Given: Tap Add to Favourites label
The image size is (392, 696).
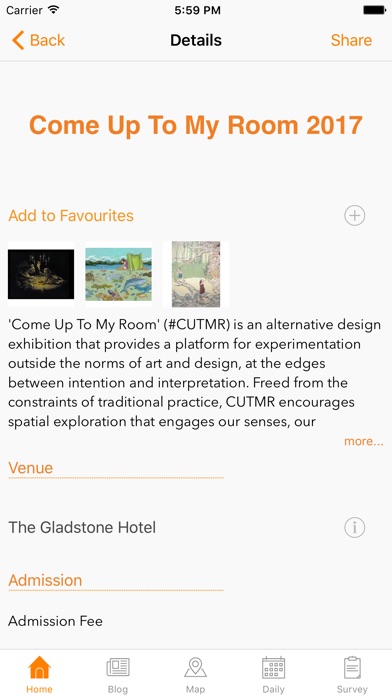Looking at the screenshot, I should coord(71,216).
